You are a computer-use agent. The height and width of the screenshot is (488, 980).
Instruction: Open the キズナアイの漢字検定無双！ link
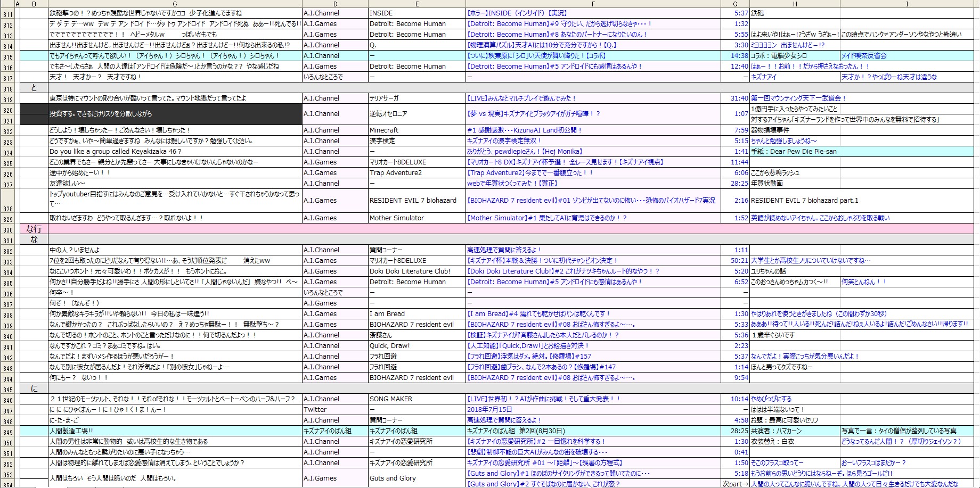(x=504, y=140)
